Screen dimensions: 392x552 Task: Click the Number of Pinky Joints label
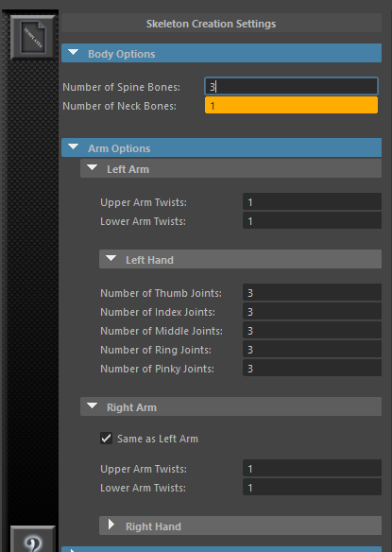tap(158, 369)
